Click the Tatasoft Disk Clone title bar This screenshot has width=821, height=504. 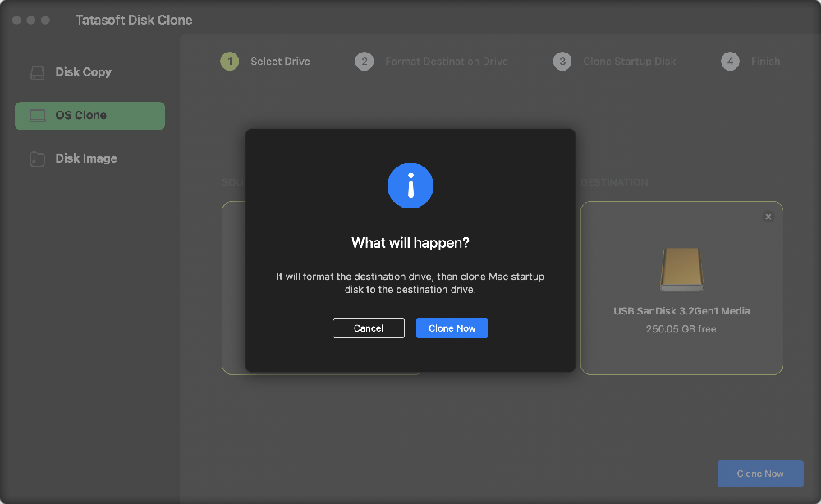(x=133, y=19)
